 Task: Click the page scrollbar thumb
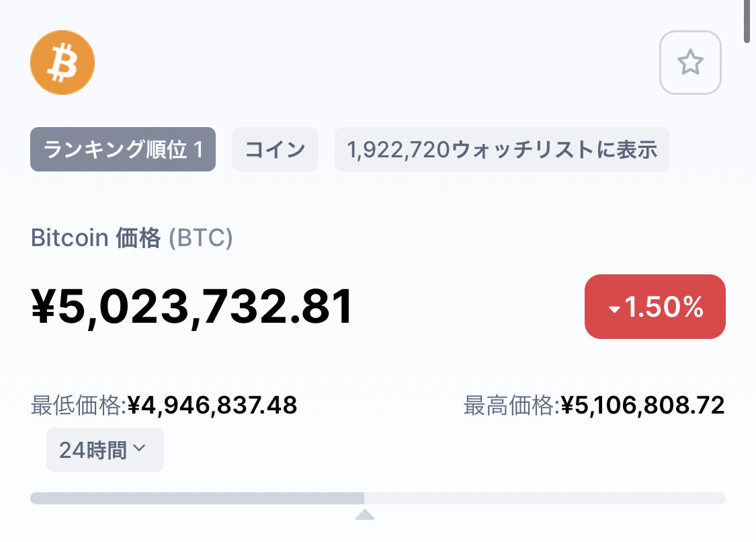[747, 20]
